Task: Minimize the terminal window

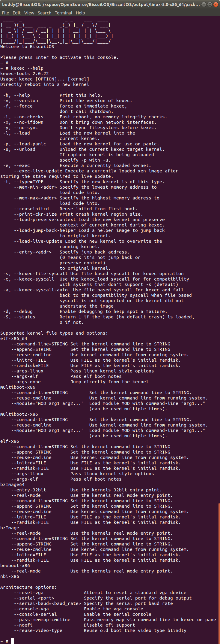Action: 204,5
